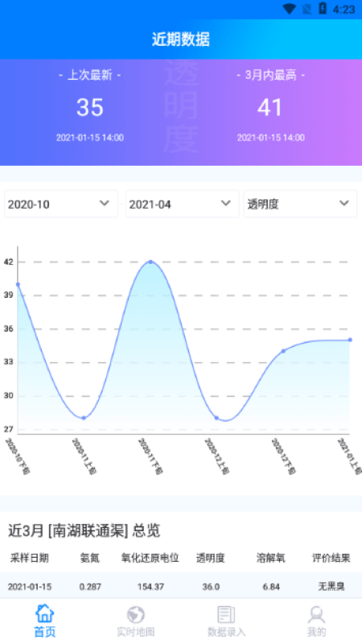The width and height of the screenshot is (362, 644).
Task: Open the 我的 profile icon
Action: 316,614
